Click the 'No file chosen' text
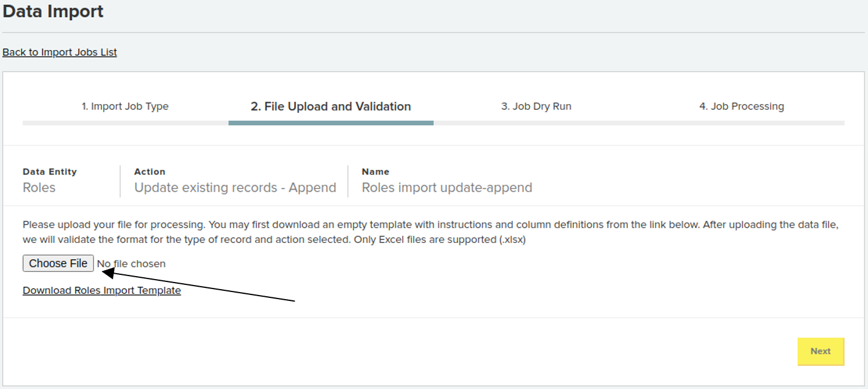 tap(131, 264)
